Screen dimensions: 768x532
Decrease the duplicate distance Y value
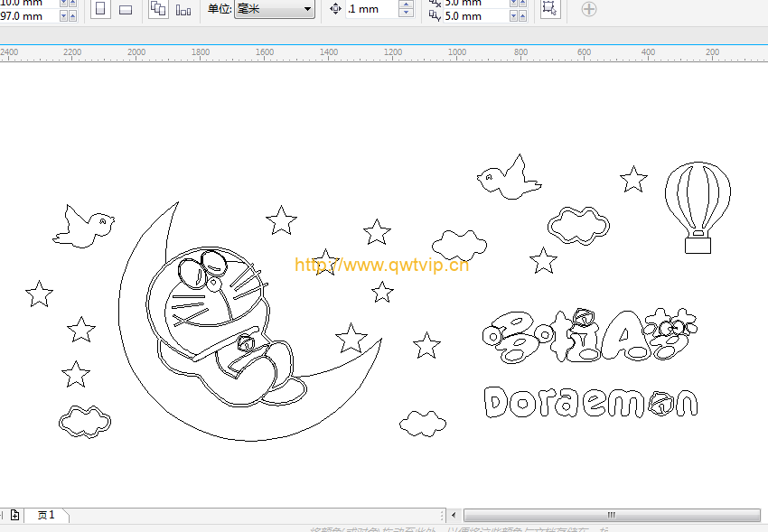(x=513, y=16)
